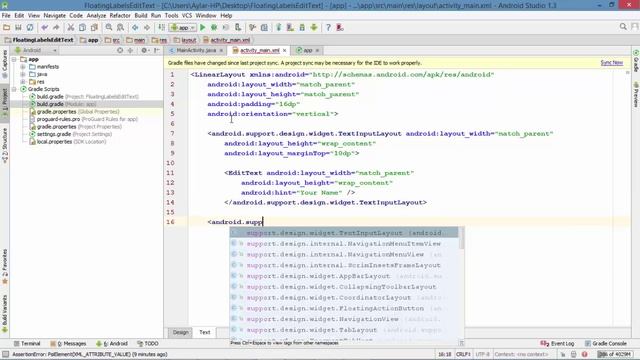This screenshot has height=360, width=640.
Task: Click the Find magnifier icon
Action: (109, 27)
